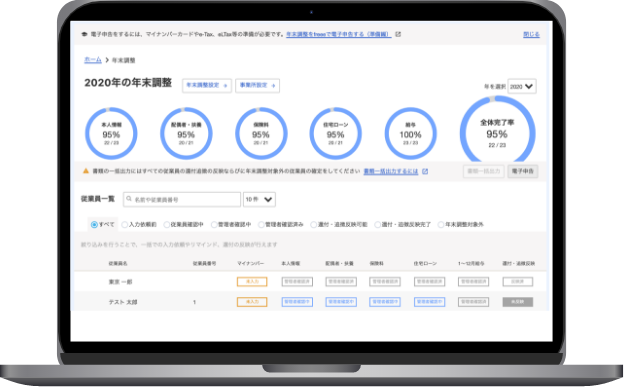Click the 本人情報 95% progress circle
This screenshot has width=624, height=387.
[111, 133]
